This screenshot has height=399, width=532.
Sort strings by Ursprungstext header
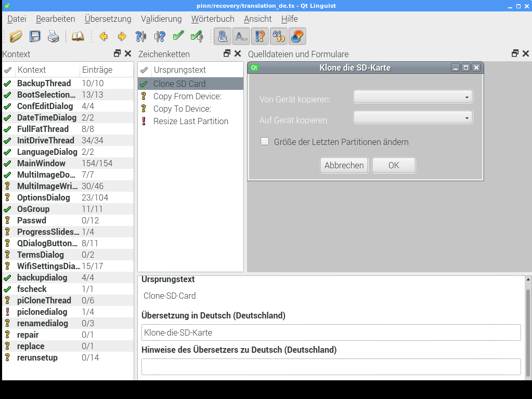click(197, 70)
